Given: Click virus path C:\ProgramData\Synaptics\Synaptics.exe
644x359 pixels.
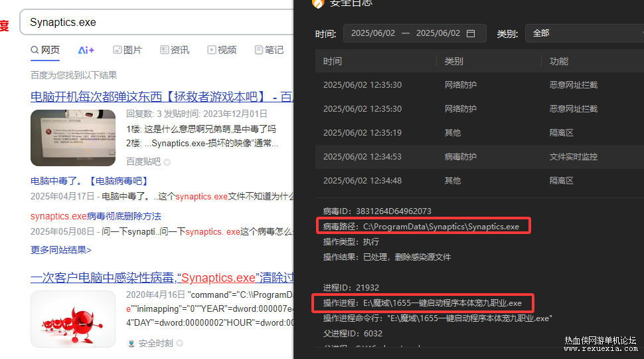Looking at the screenshot, I should click(421, 227).
